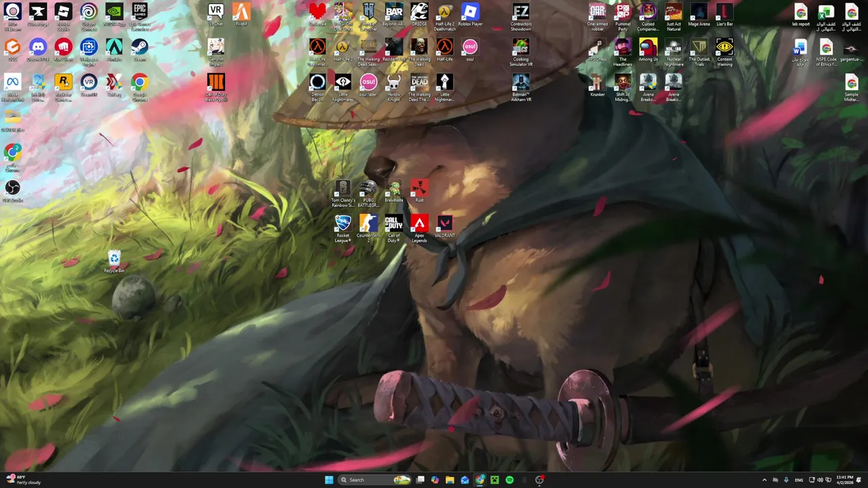Select the Liar's Bar icon
Viewport: 868px width, 488px height.
(724, 15)
